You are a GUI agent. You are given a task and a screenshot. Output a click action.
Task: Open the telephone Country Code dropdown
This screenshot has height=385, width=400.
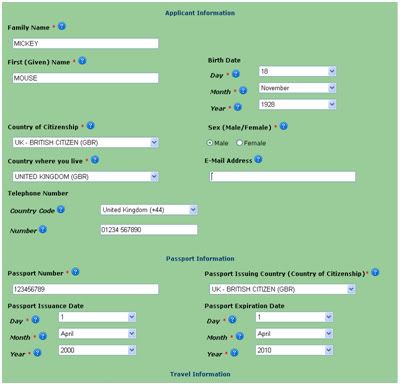pyautogui.click(x=149, y=210)
